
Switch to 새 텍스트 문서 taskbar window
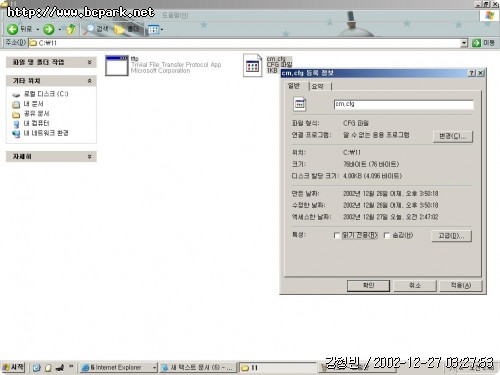point(198,368)
